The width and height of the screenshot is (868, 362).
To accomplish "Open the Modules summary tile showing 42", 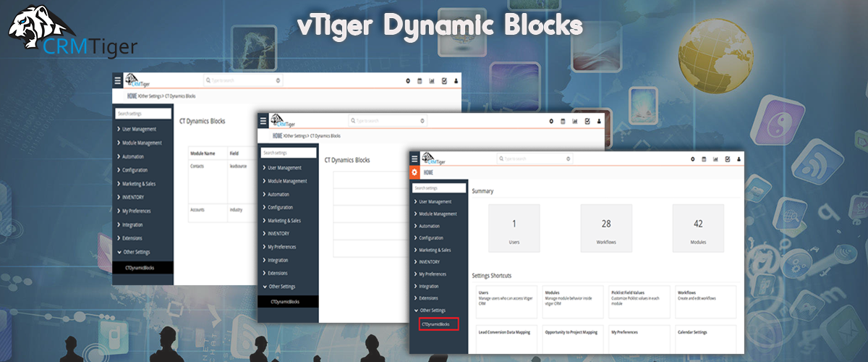I will click(698, 228).
